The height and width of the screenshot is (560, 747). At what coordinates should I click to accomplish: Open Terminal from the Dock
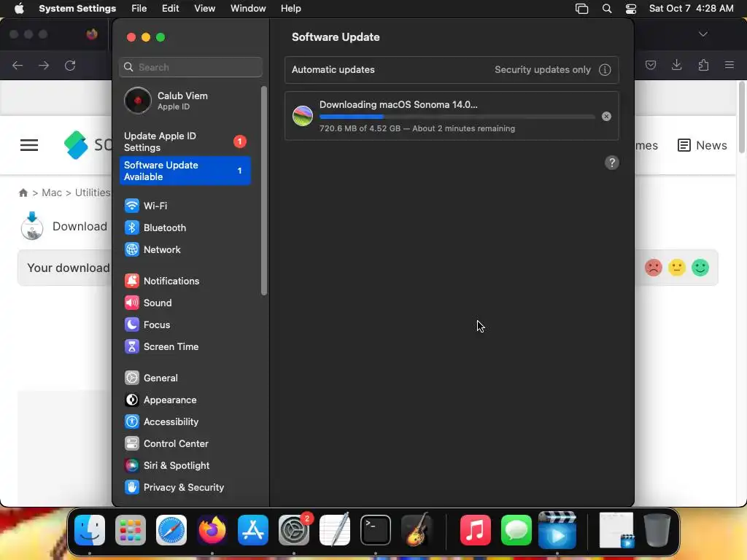[x=376, y=530]
